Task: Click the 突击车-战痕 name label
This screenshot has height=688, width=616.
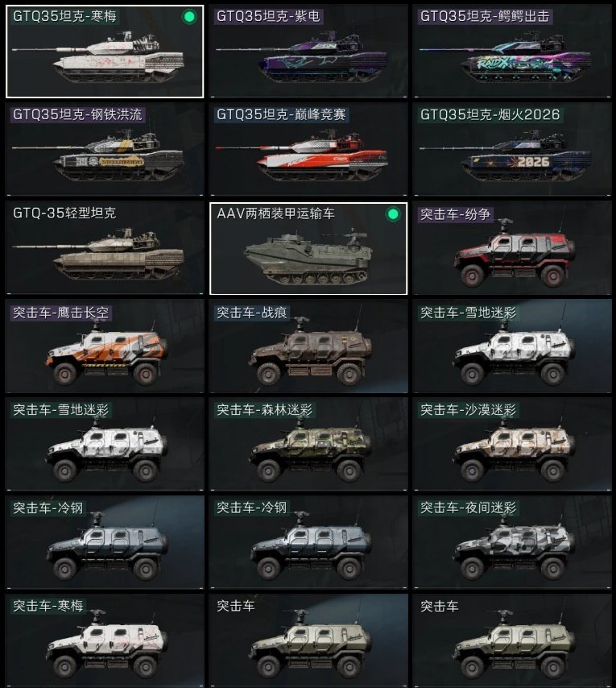Action: click(252, 313)
